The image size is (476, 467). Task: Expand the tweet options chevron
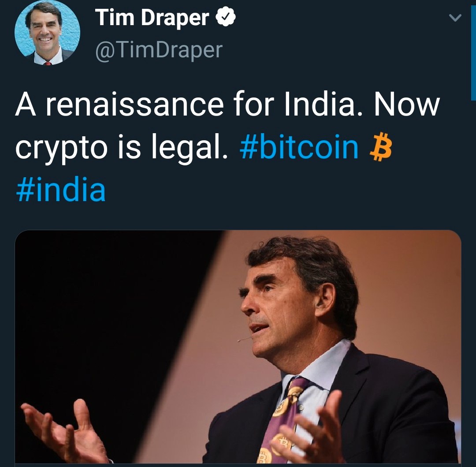[x=455, y=18]
